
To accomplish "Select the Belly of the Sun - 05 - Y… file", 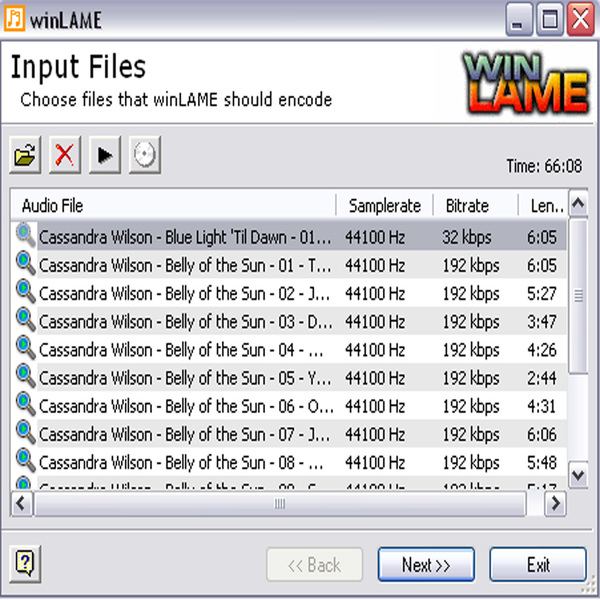I will pos(184,379).
